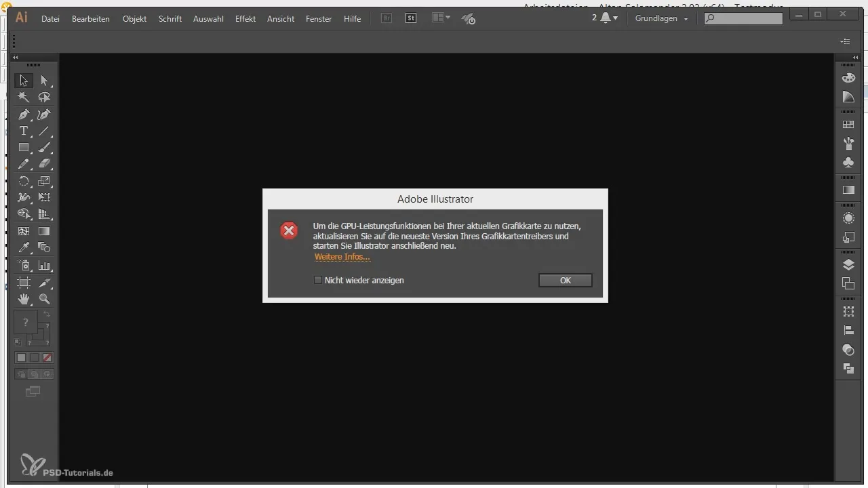Open the Schrift menu
This screenshot has height=488, width=868.
(170, 19)
